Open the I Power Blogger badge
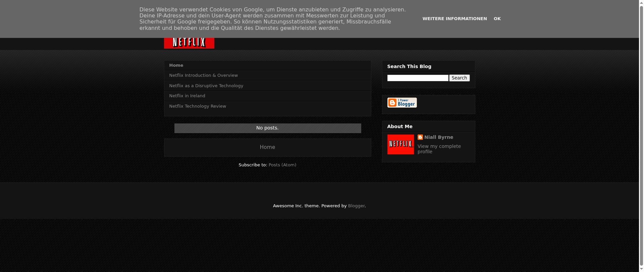 (x=402, y=103)
